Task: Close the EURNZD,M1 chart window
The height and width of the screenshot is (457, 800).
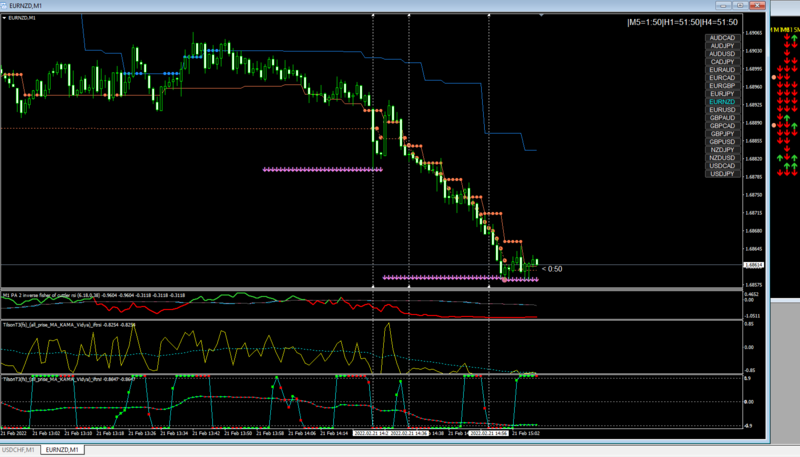Action: coord(757,6)
